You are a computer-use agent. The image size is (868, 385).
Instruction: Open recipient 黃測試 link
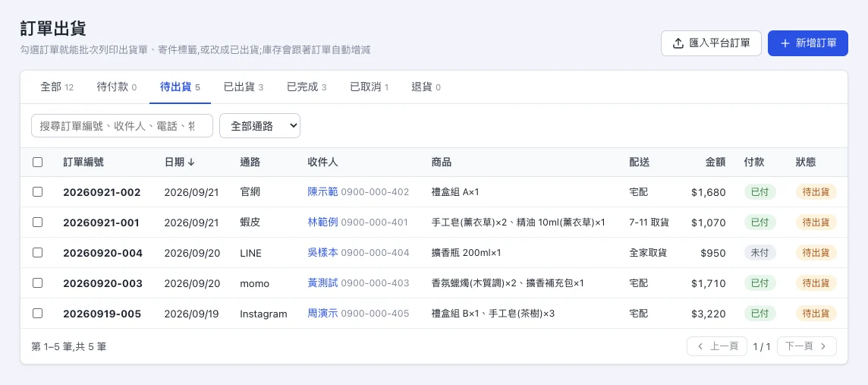(x=322, y=283)
